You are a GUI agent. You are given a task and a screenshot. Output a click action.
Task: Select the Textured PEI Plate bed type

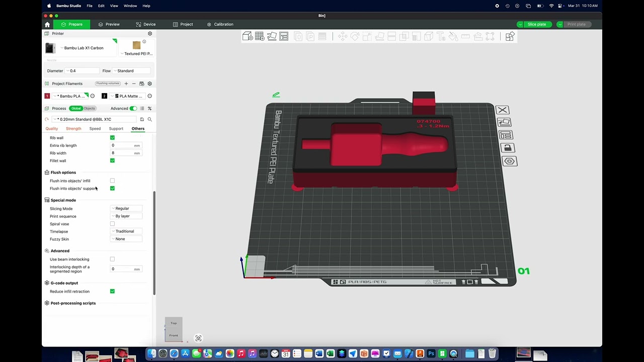pos(136,48)
